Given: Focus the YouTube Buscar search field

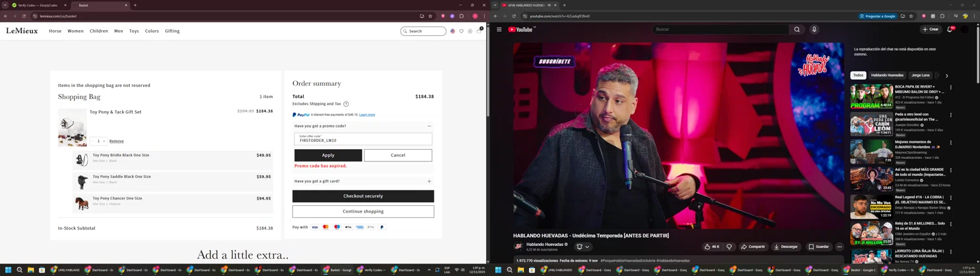Looking at the screenshot, I should point(721,29).
